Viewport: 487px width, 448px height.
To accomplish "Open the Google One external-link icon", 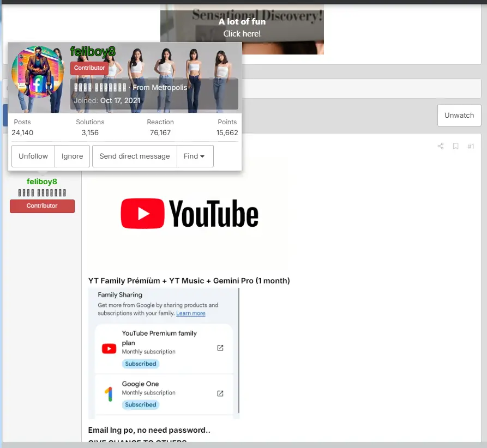I will click(x=220, y=393).
